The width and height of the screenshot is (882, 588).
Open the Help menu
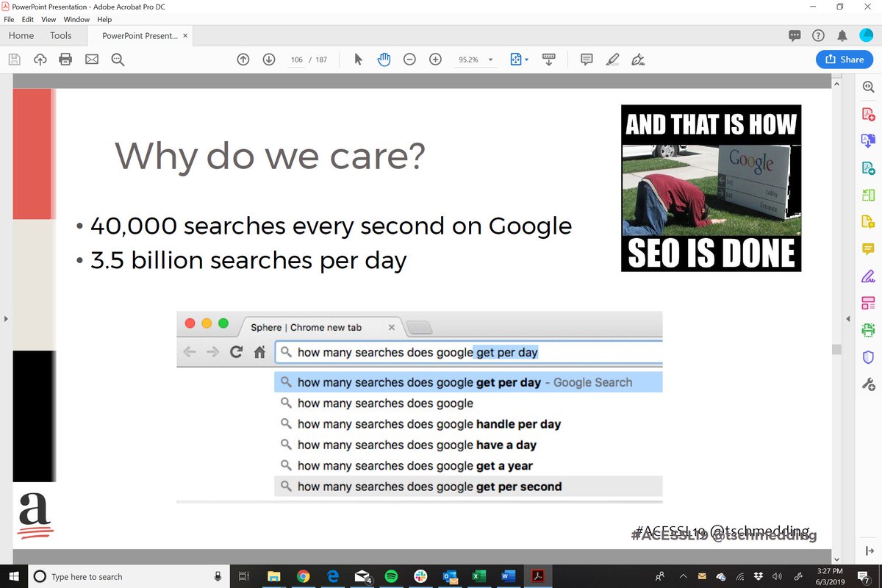pos(104,19)
